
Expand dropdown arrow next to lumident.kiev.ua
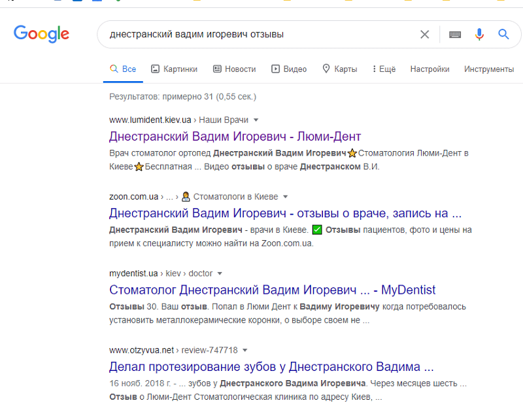[256, 120]
